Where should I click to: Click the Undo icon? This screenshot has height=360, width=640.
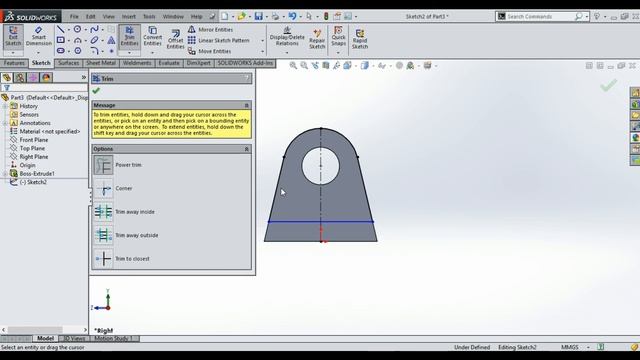[x=292, y=16]
